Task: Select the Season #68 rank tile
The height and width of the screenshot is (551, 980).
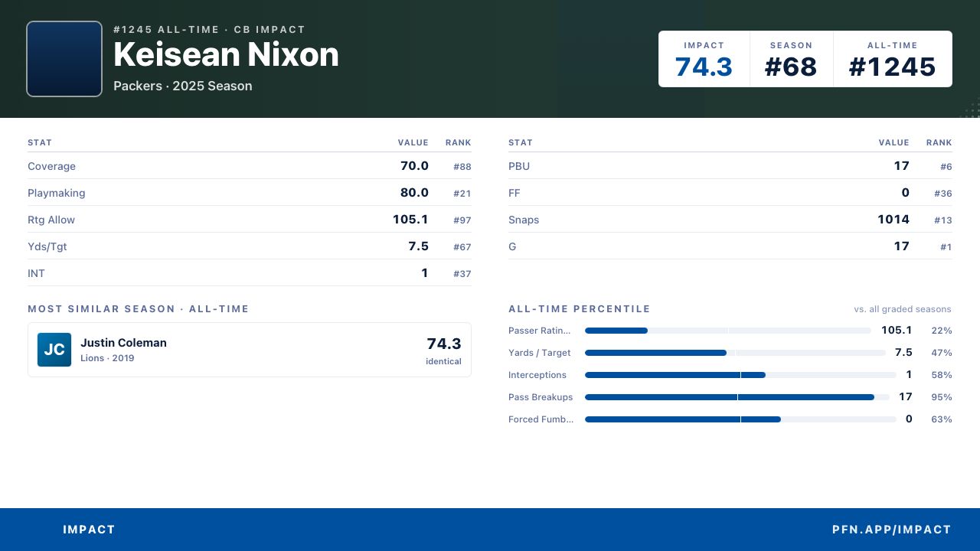Action: 791,59
